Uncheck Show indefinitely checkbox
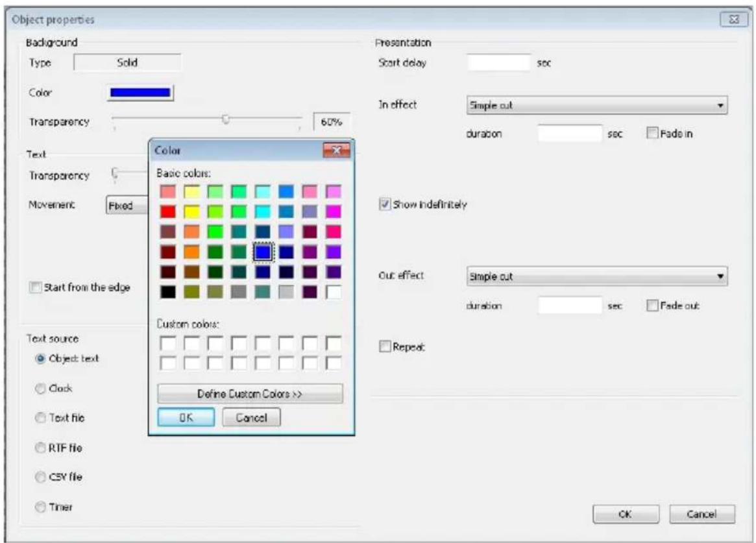756x543 pixels. (x=385, y=204)
